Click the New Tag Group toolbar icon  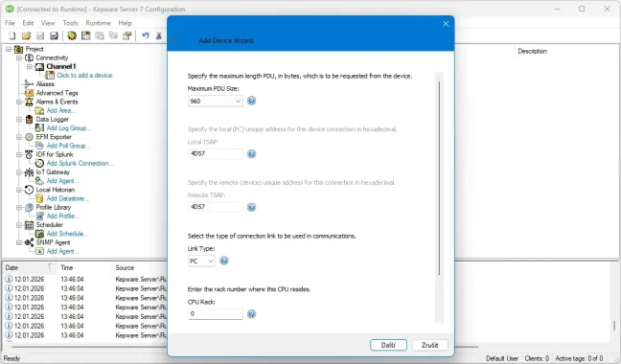tap(100, 36)
